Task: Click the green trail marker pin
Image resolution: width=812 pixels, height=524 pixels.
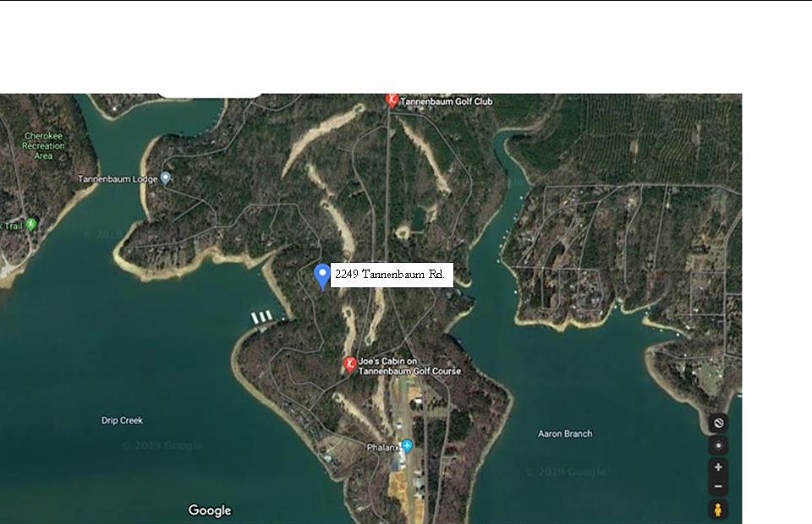Action: point(31,224)
